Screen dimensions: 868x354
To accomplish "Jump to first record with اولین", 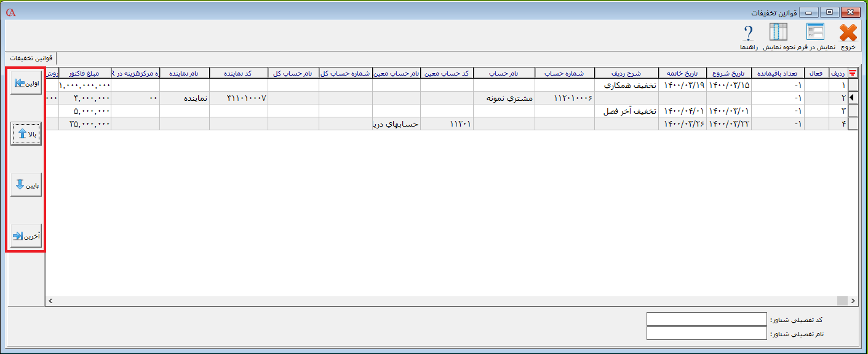I will tap(26, 83).
